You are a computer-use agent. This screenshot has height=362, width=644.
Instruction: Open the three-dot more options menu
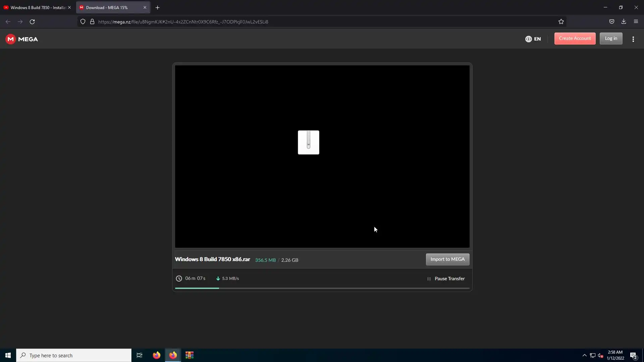point(633,39)
